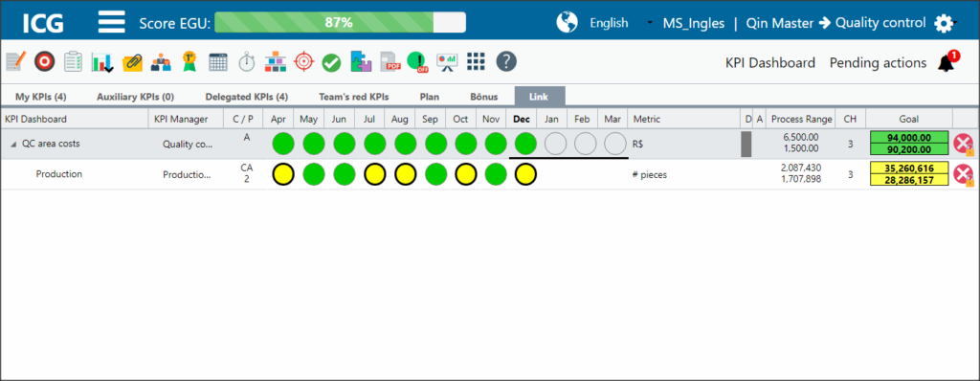Select the Production row name
Image resolution: width=980 pixels, height=381 pixels.
coord(58,174)
